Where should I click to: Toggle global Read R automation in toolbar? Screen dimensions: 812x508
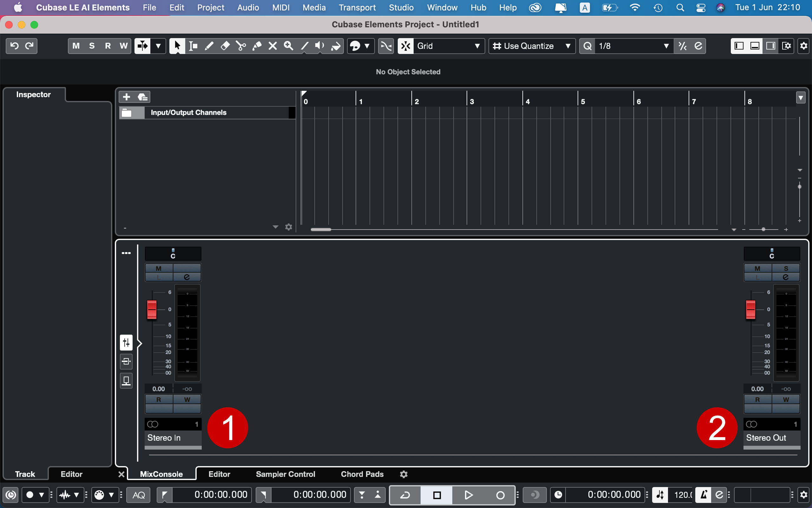(x=108, y=46)
